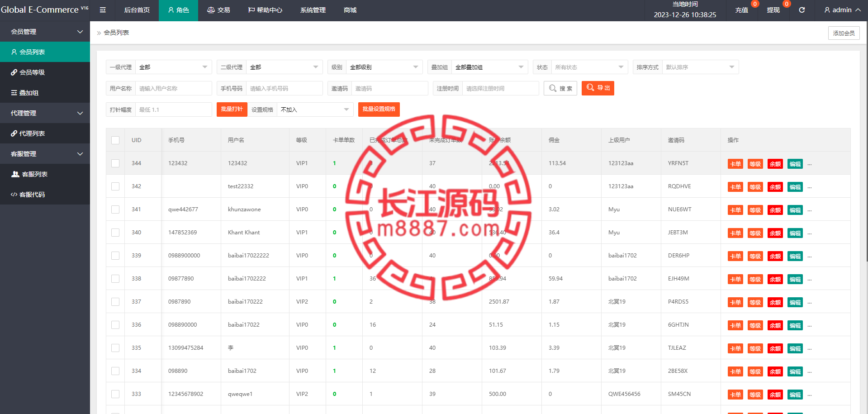This screenshot has height=414, width=868.
Task: Open the 级别 level dropdown
Action: click(384, 67)
